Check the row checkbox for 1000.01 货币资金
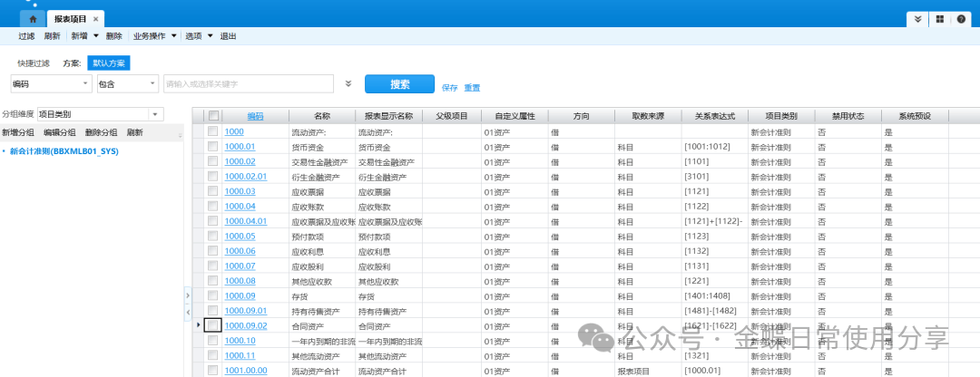980x377 pixels. 212,146
